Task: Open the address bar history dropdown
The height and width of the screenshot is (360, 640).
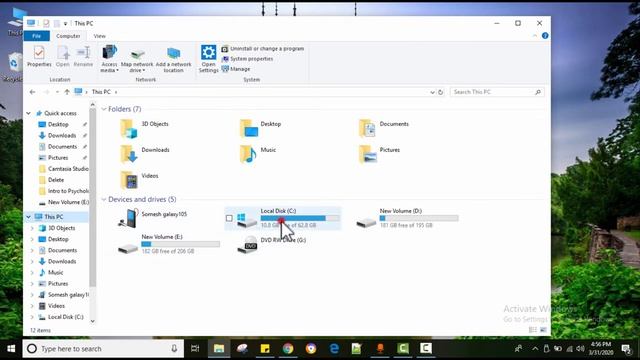Action: pos(432,92)
